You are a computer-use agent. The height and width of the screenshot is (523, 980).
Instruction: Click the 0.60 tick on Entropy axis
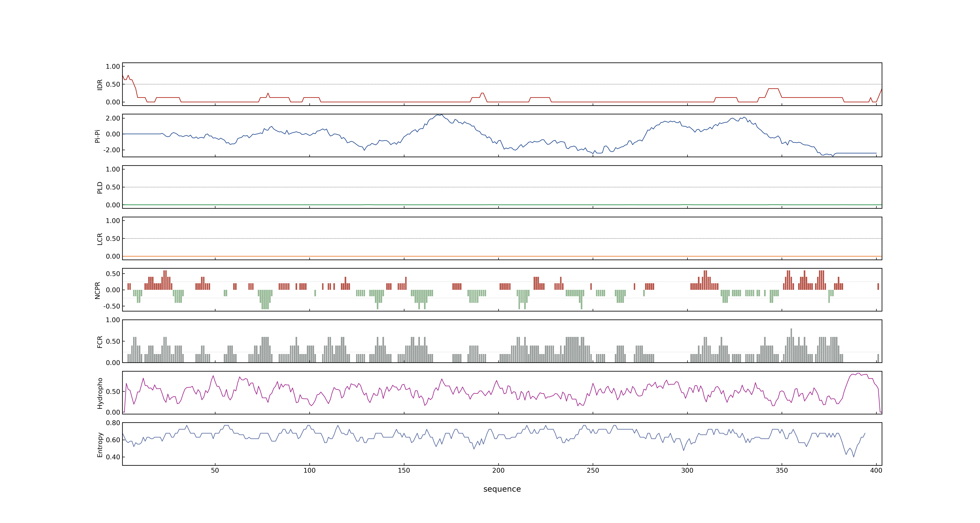tap(113, 440)
